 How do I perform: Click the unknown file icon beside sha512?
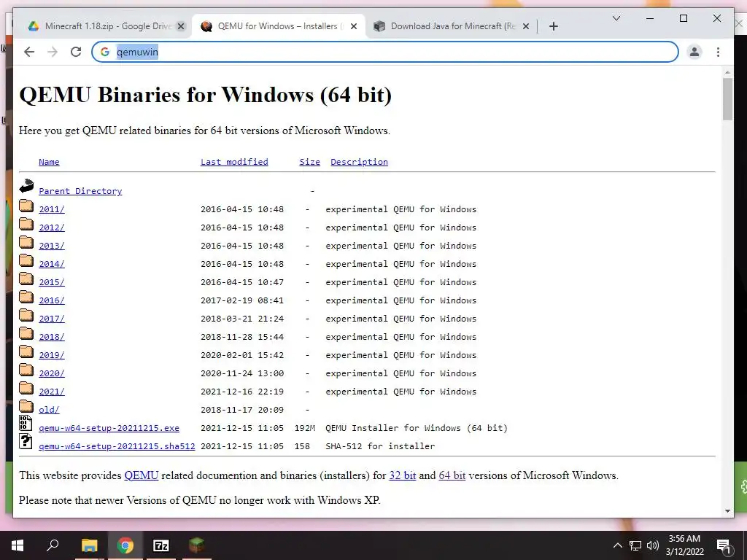[x=26, y=441]
